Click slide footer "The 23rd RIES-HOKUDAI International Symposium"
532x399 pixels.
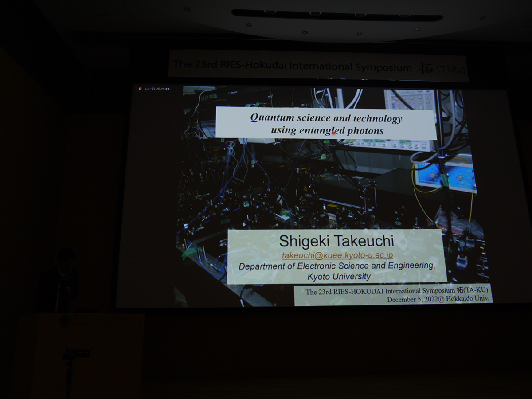pyautogui.click(x=380, y=292)
